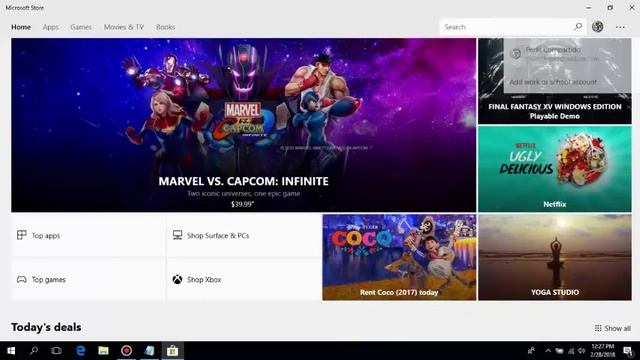The height and width of the screenshot is (360, 640).
Task: Click the Top games link
Action: 88,280
